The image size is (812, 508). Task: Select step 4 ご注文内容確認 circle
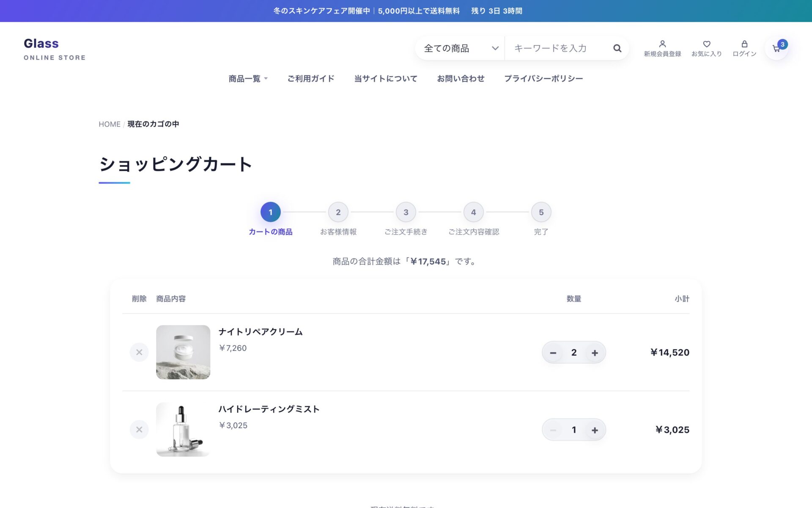click(x=474, y=212)
